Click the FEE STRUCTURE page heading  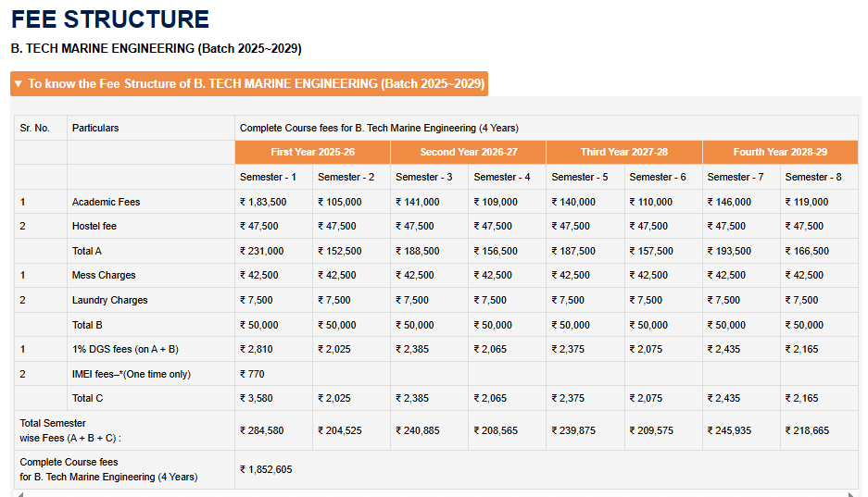(x=110, y=19)
